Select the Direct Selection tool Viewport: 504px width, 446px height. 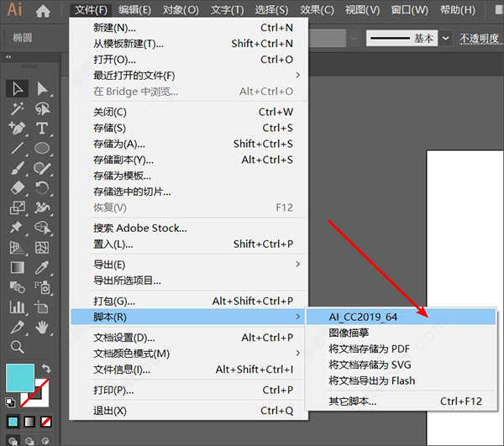coord(42,89)
